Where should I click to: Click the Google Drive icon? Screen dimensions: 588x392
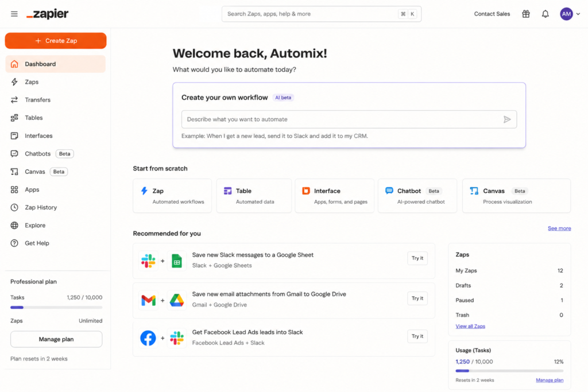[x=177, y=300]
